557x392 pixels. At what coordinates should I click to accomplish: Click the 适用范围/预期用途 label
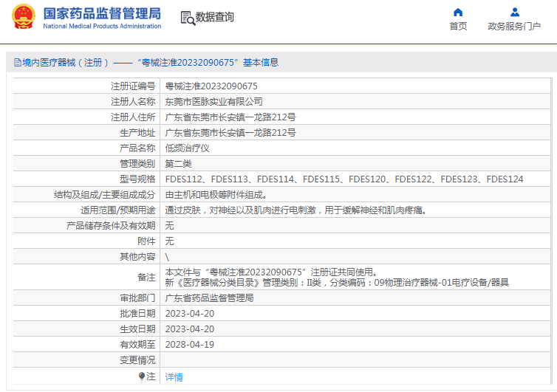tap(118, 210)
